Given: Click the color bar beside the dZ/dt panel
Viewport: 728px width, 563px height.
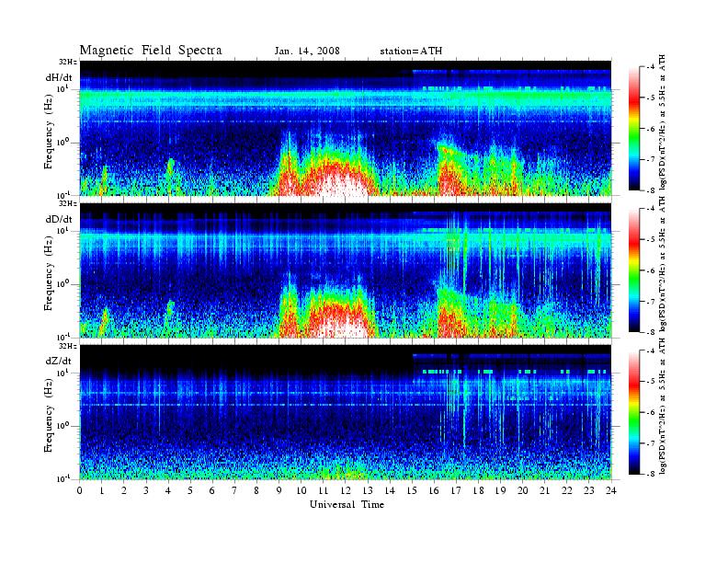Looking at the screenshot, I should point(634,412).
